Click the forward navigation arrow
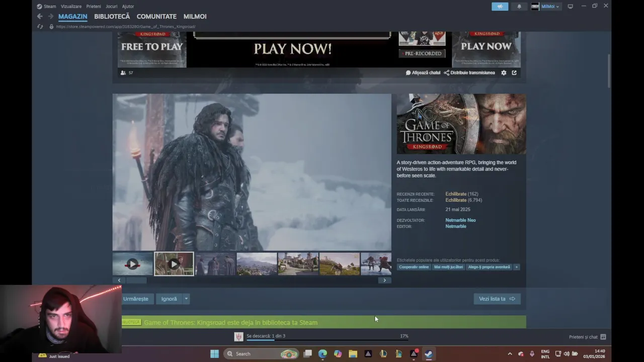Image resolution: width=644 pixels, height=362 pixels. [x=50, y=17]
